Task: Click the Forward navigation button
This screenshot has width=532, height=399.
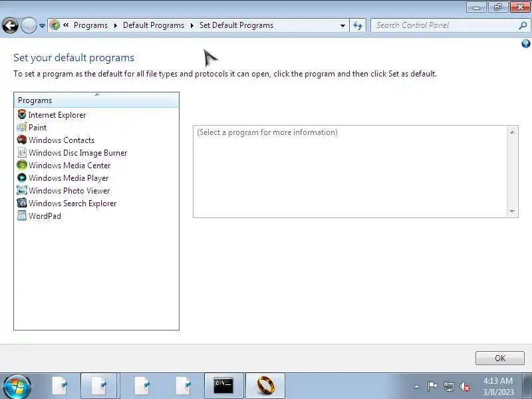Action: [x=29, y=25]
